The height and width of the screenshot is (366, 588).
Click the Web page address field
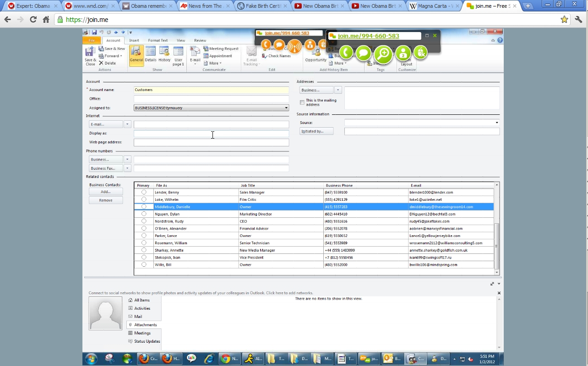[211, 142]
